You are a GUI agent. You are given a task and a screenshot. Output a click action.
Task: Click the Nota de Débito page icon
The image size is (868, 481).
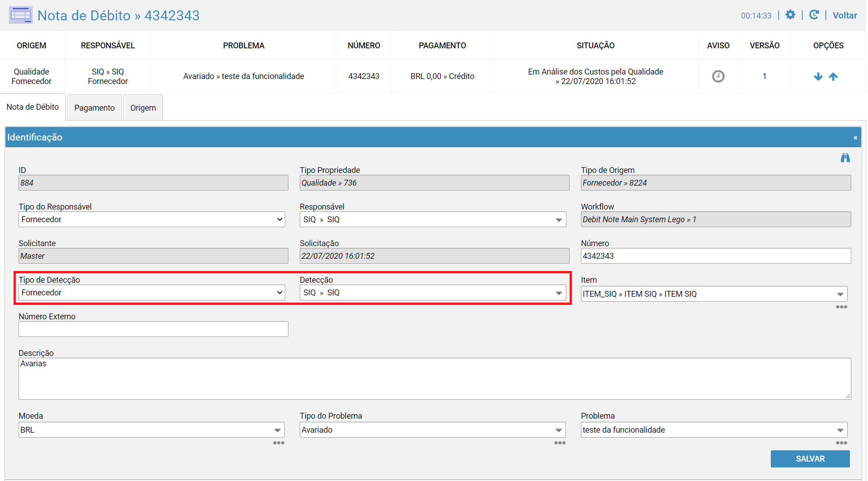pos(20,15)
